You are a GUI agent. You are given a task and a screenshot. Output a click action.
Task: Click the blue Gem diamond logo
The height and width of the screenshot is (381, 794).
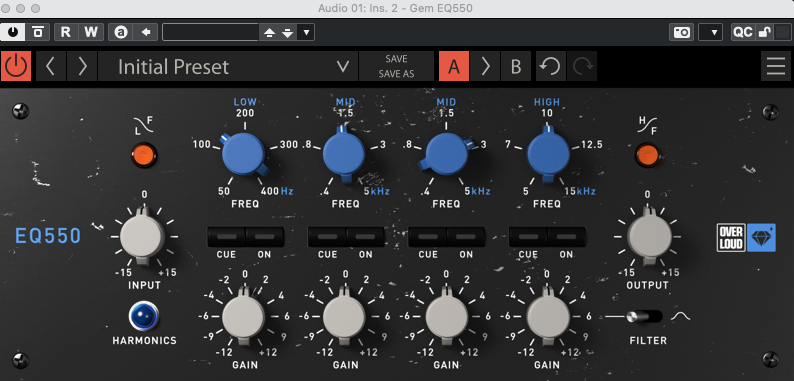761,238
